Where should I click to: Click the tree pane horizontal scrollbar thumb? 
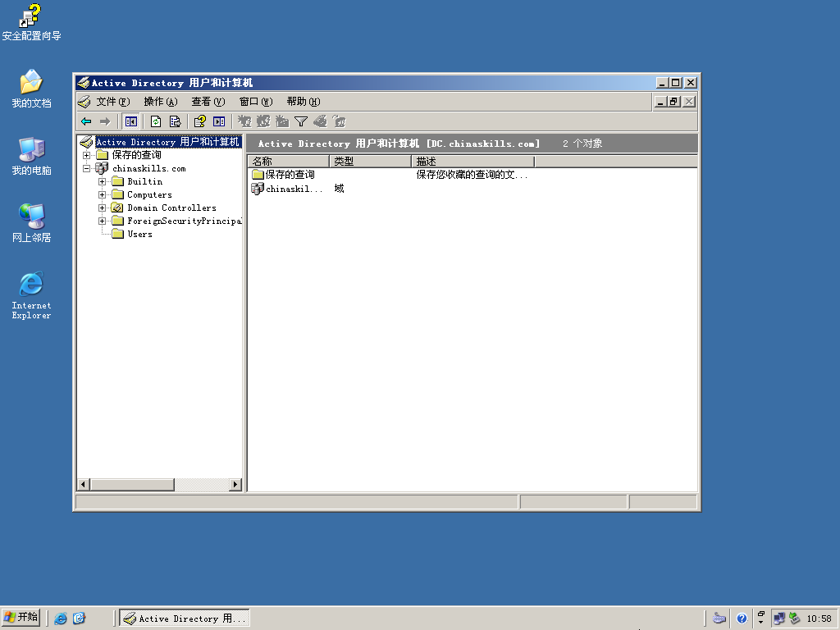pyautogui.click(x=132, y=484)
